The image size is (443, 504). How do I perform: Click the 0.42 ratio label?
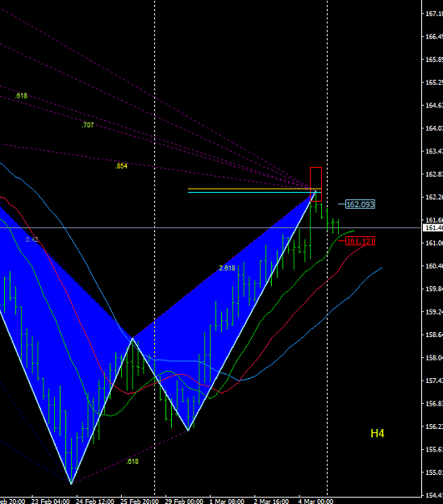pyautogui.click(x=31, y=240)
